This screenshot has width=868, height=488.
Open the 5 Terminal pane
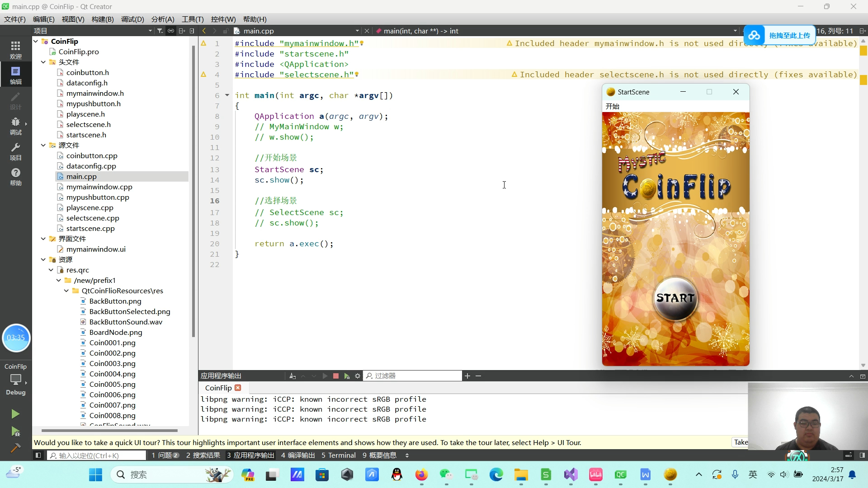(x=339, y=455)
